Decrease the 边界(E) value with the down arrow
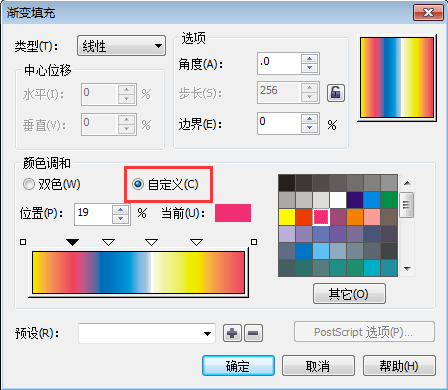 point(309,128)
